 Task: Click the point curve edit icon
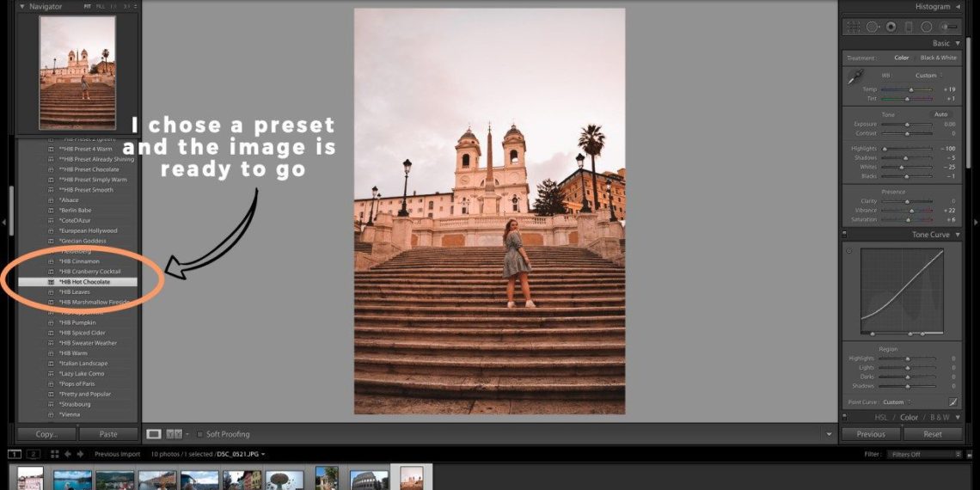tap(953, 401)
